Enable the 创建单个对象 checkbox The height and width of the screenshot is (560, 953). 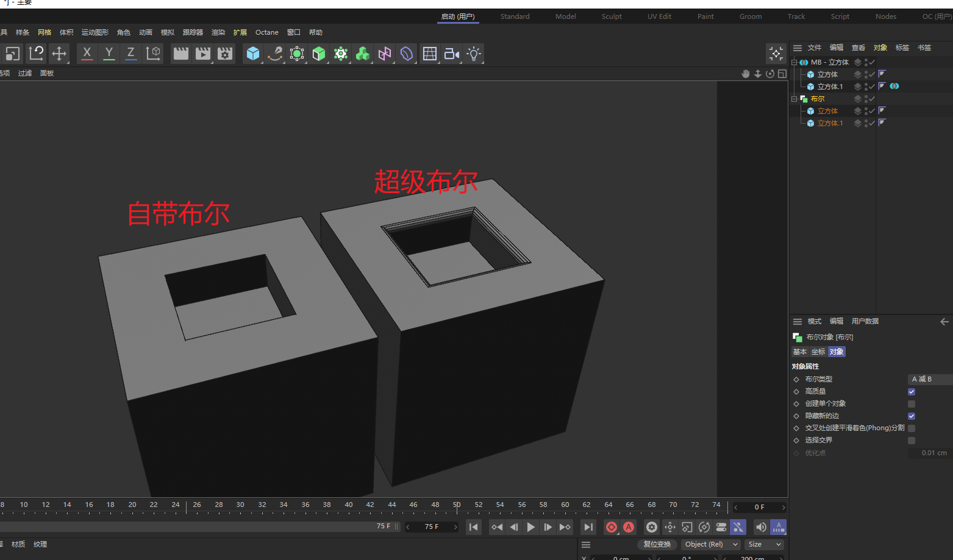point(912,403)
